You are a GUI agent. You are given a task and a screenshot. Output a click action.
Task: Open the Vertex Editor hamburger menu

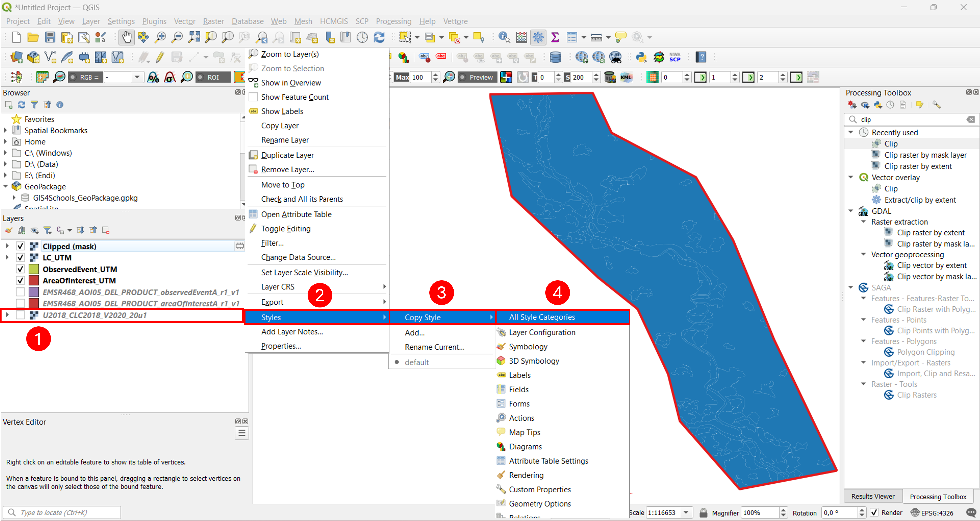(241, 433)
